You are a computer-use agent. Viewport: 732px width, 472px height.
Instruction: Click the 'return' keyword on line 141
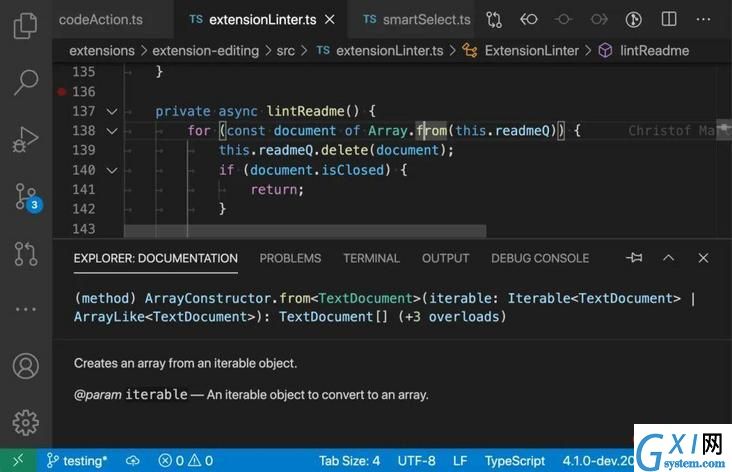pyautogui.click(x=274, y=190)
